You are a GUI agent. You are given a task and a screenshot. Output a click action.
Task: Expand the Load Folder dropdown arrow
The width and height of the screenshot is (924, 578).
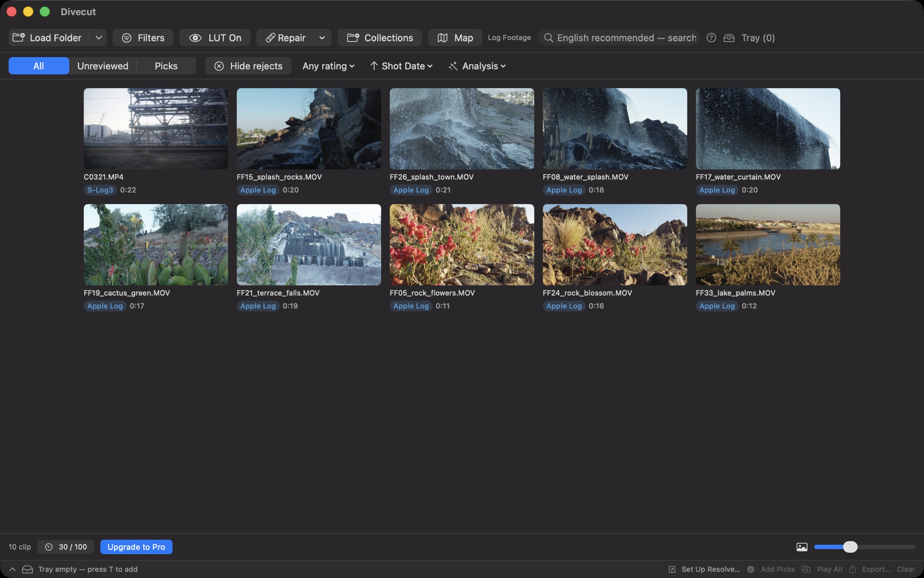[x=99, y=37]
